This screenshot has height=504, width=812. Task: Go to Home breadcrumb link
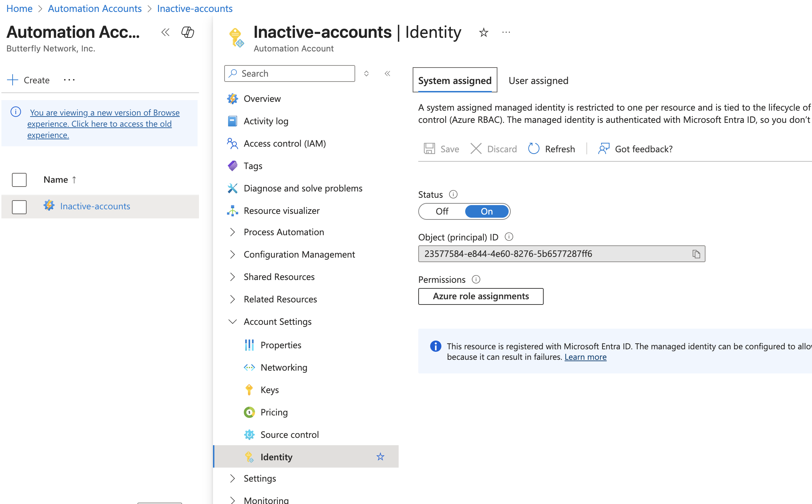[19, 8]
